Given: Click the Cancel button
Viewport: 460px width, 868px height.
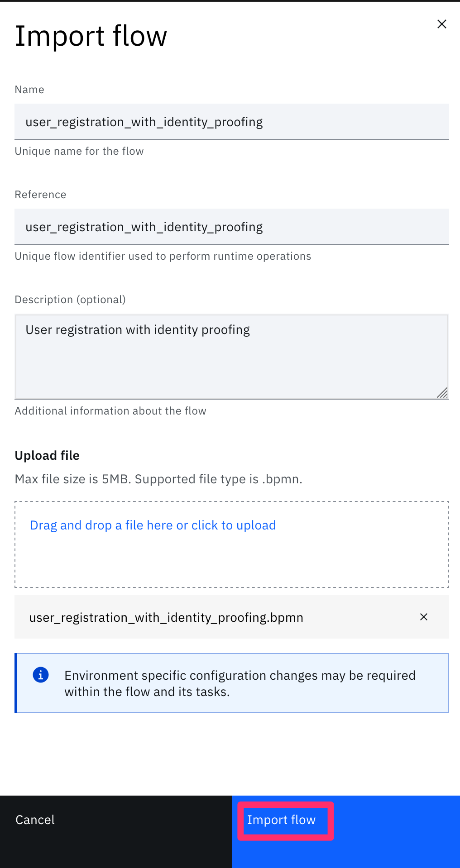Looking at the screenshot, I should (116, 832).
